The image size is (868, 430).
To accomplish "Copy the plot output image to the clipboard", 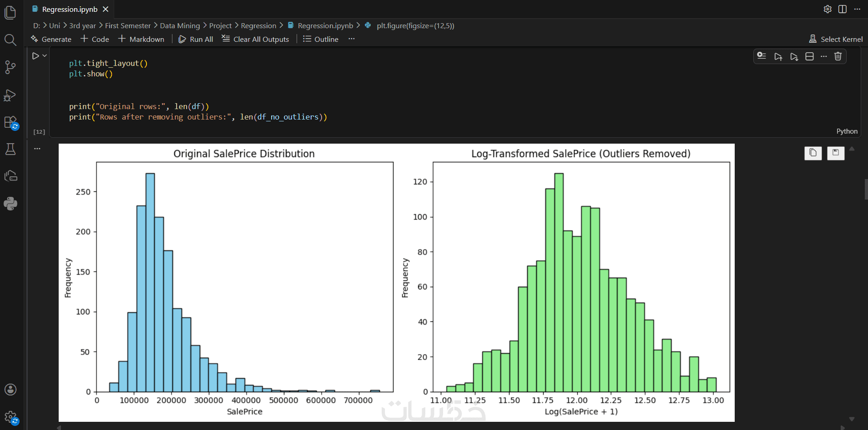I will (813, 153).
